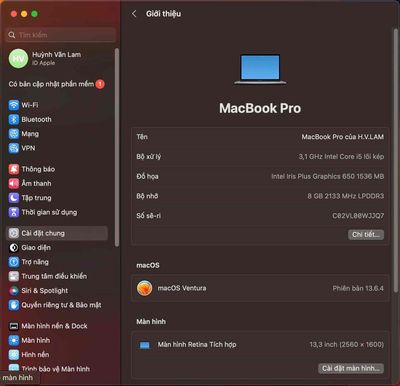
Task: Select Cài đặt chung label in sidebar
Action: click(x=43, y=233)
